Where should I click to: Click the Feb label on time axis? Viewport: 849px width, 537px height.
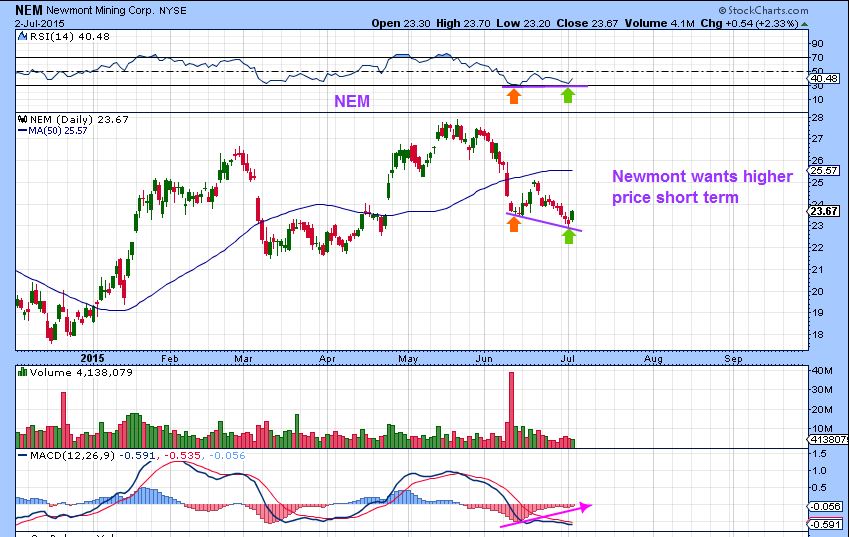(x=170, y=358)
